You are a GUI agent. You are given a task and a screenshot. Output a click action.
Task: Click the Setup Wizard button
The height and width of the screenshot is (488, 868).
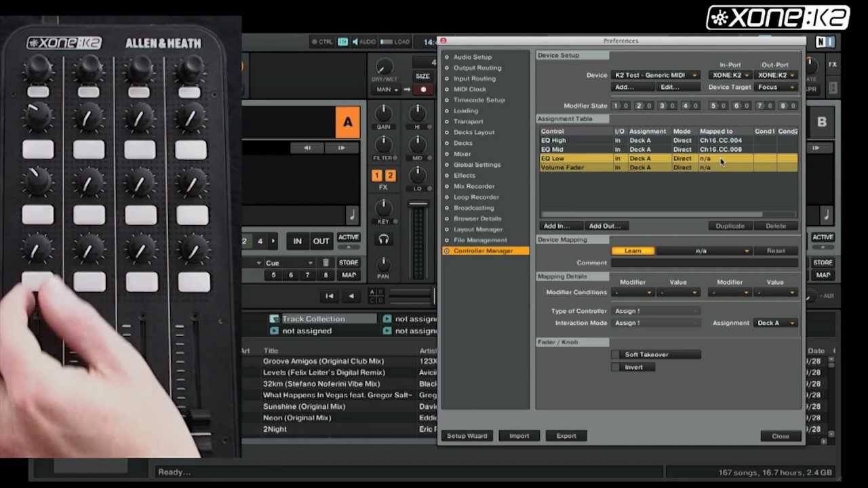pyautogui.click(x=467, y=436)
